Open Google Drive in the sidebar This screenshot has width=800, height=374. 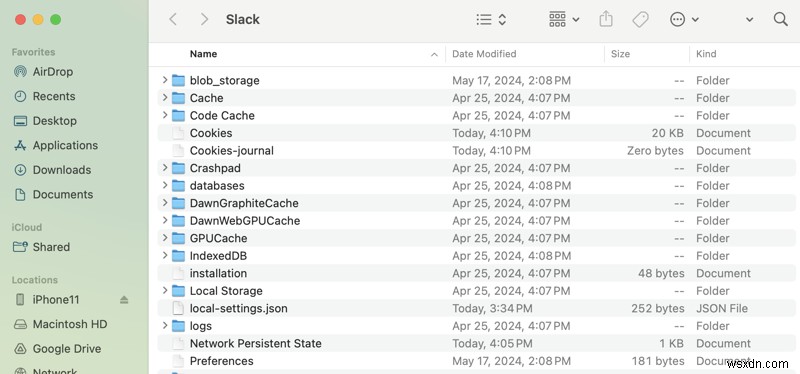coord(57,349)
